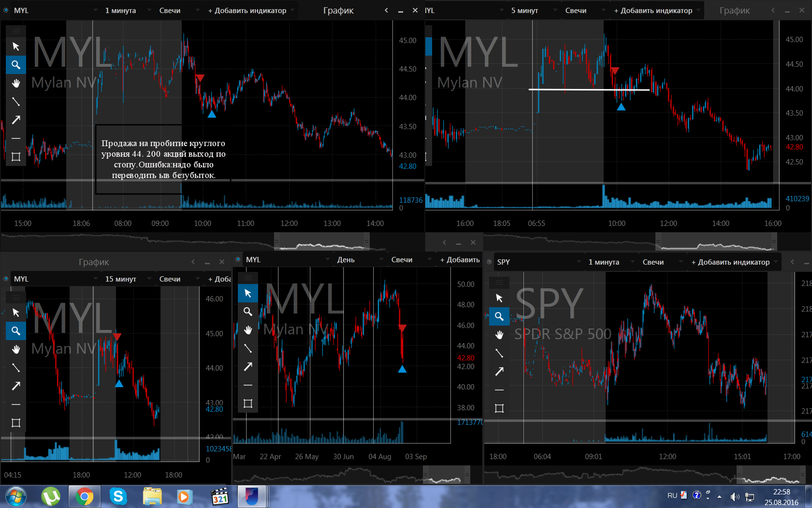This screenshot has width=812, height=508.
Task: Select the magnifier tool in SPY chart
Action: pyautogui.click(x=499, y=316)
